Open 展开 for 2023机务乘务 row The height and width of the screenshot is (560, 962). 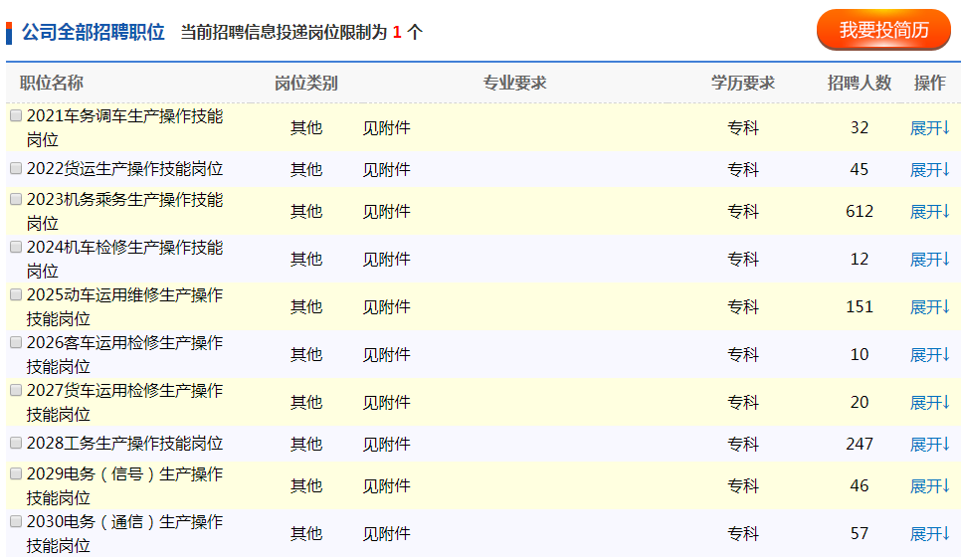930,212
